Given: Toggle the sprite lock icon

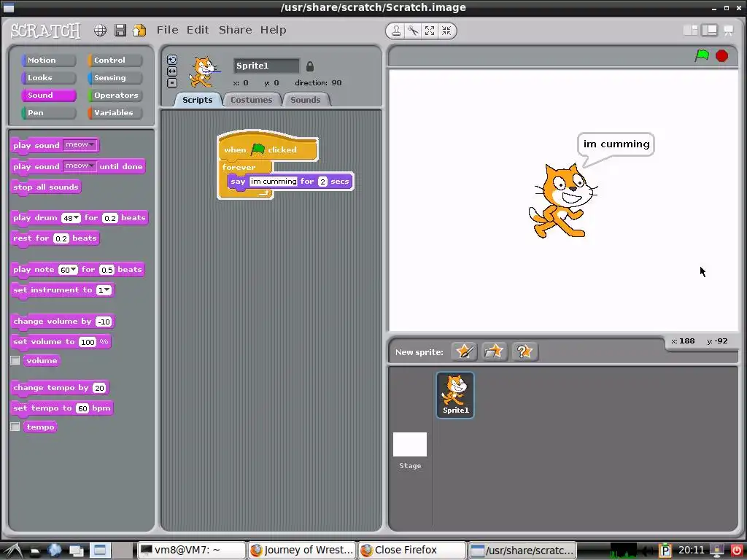Looking at the screenshot, I should tap(309, 66).
